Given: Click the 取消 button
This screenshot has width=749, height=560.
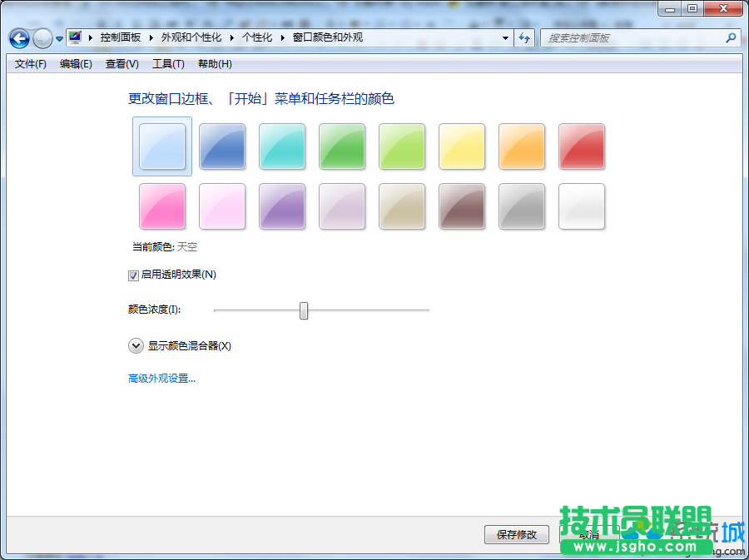Looking at the screenshot, I should click(x=588, y=535).
